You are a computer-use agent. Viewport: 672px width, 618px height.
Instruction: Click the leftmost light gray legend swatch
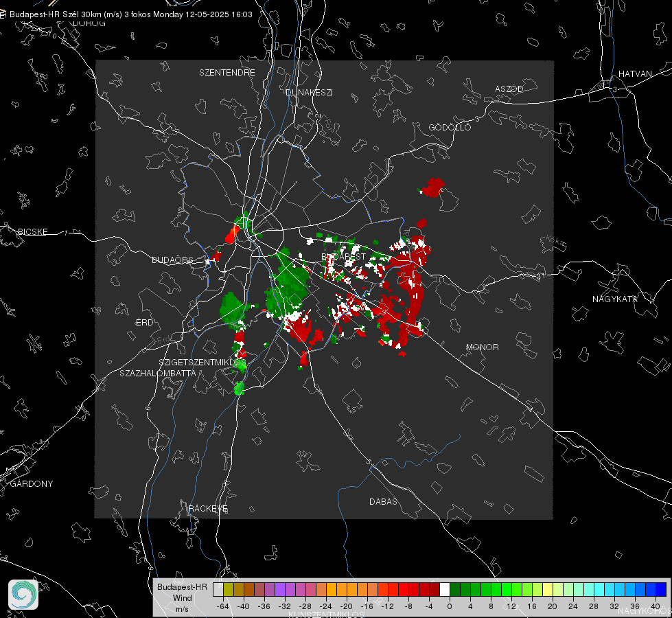(218, 590)
